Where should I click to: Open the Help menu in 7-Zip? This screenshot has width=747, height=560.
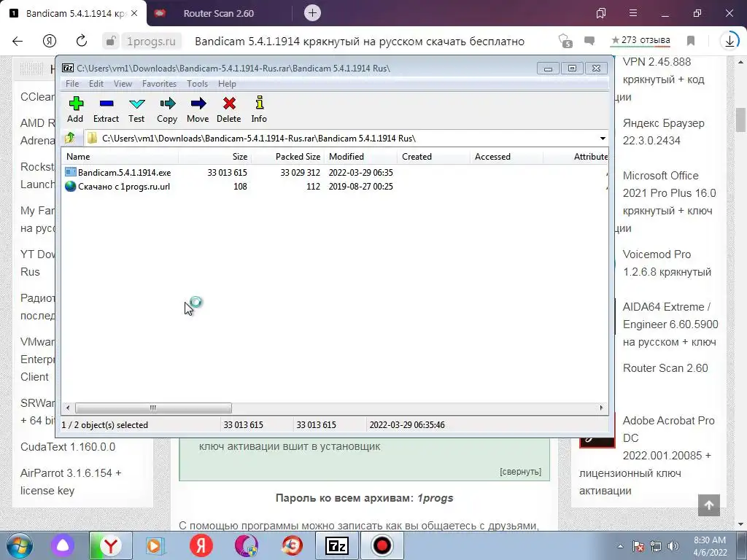click(x=228, y=84)
